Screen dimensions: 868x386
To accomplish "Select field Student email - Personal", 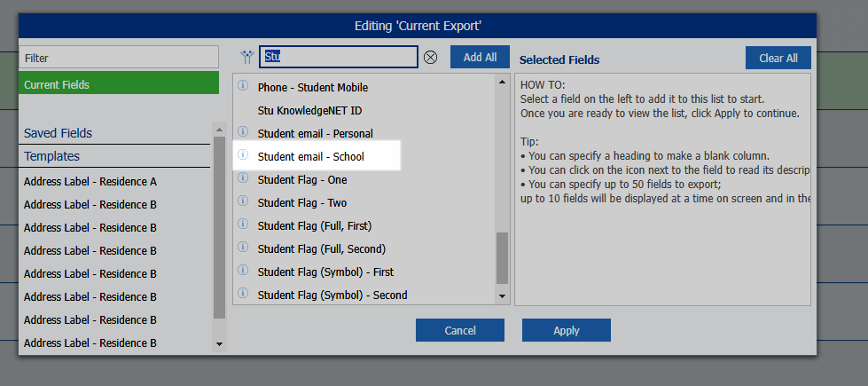I will (315, 133).
